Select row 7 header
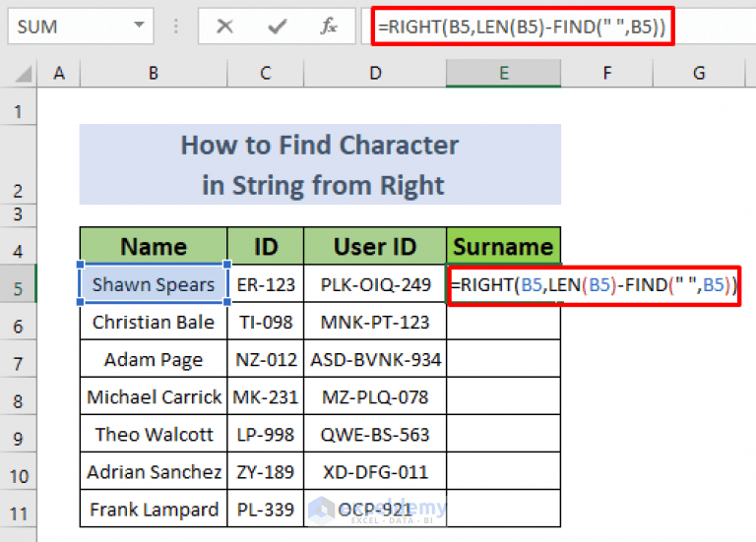The height and width of the screenshot is (542, 756). (x=19, y=358)
